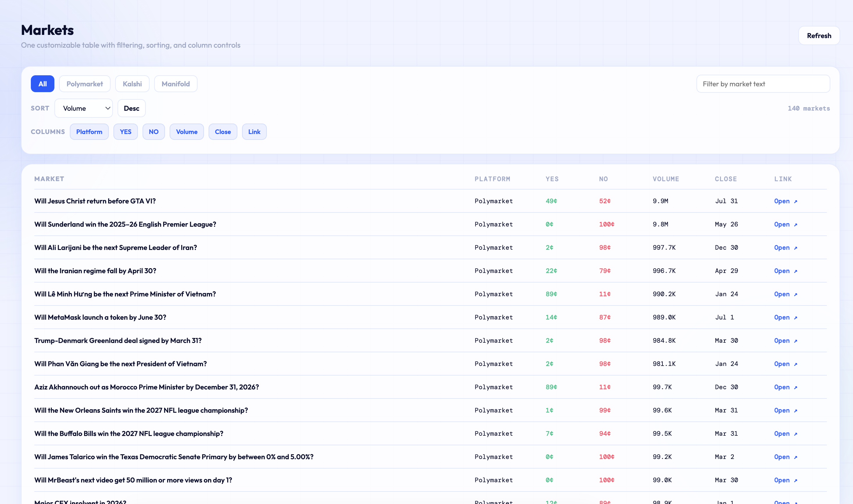
Task: Click external arrow icon on MetaMask token row
Action: click(x=796, y=318)
